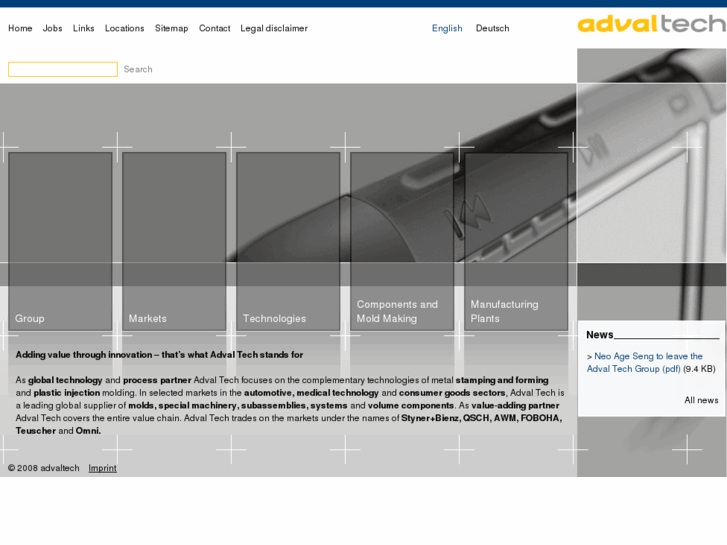Open the Sitemap link
The height and width of the screenshot is (545, 727).
pyautogui.click(x=172, y=28)
